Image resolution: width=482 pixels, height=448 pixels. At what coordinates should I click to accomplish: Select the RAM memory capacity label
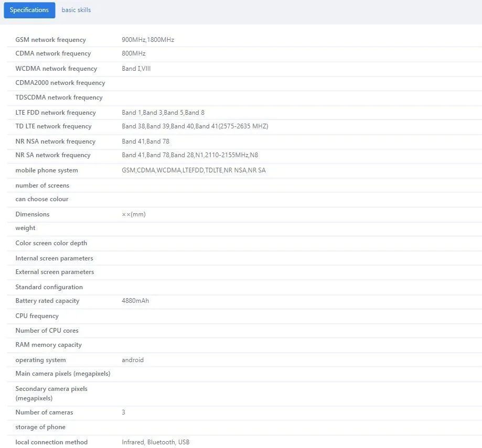click(x=48, y=345)
